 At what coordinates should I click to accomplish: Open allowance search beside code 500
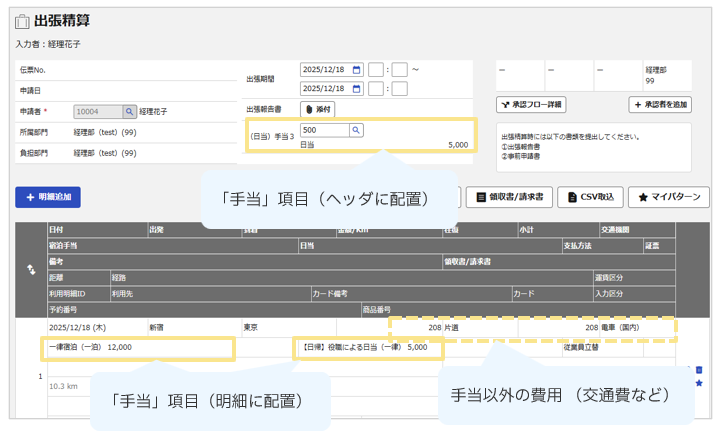coord(356,130)
